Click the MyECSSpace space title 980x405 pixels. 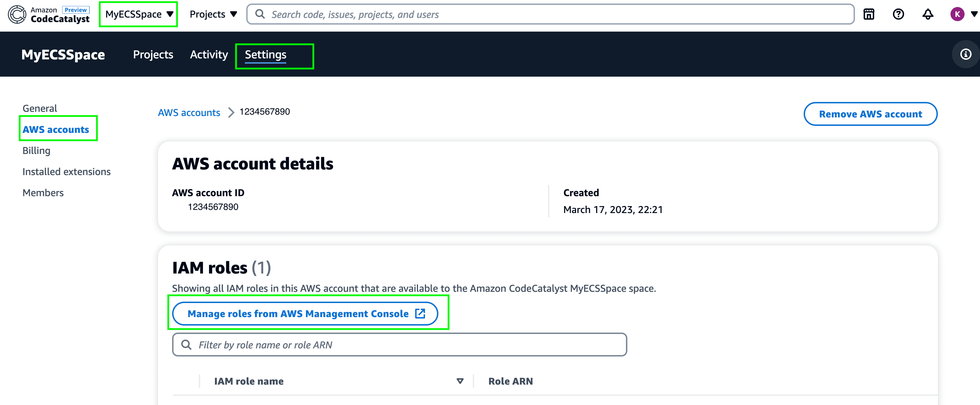click(x=63, y=54)
